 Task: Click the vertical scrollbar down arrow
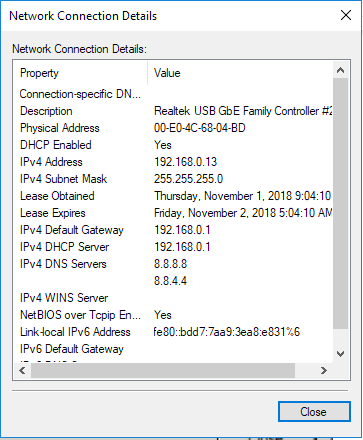coord(340,354)
